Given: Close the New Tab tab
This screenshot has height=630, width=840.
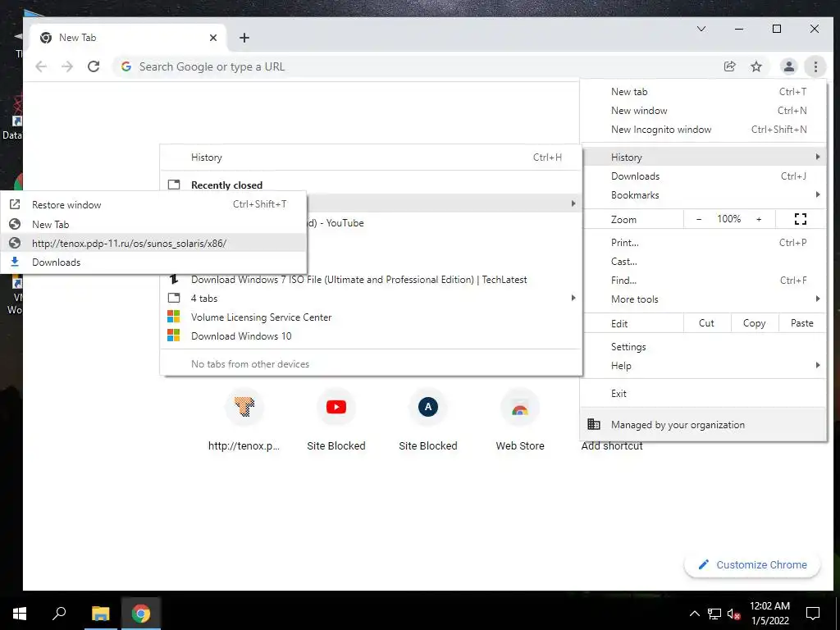Looking at the screenshot, I should pos(213,38).
